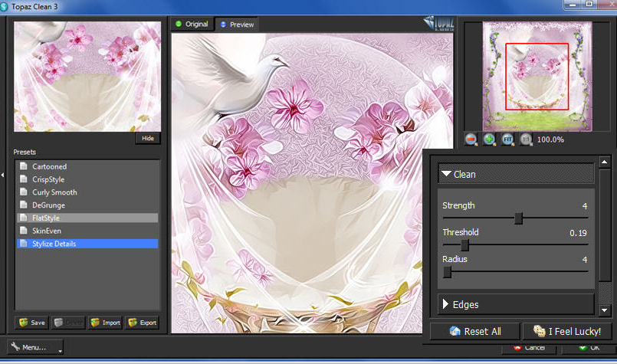Click the 100.0% zoom level text
This screenshot has width=617, height=364.
(550, 139)
